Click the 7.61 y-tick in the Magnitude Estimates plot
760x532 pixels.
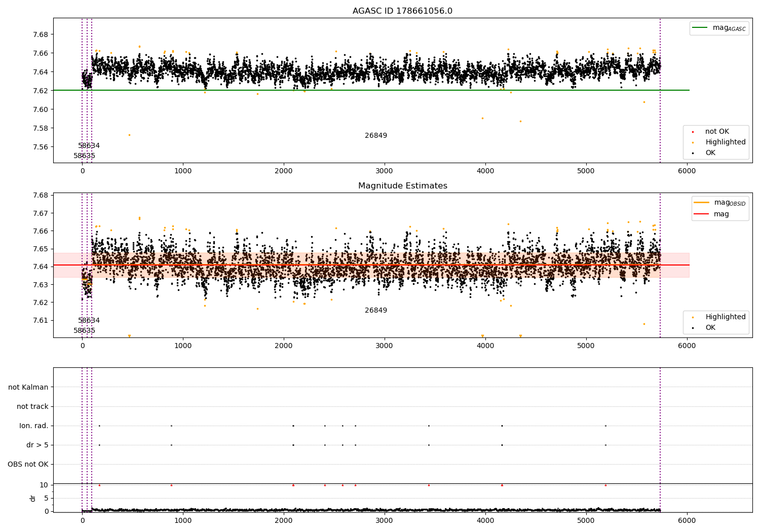(40, 320)
